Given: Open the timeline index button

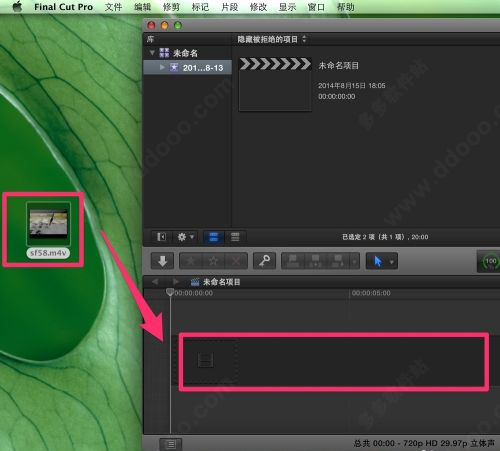Looking at the screenshot, I should 171,444.
